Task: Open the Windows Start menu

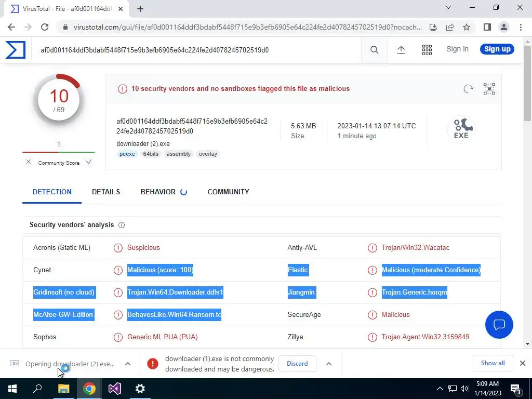Action: point(12,389)
